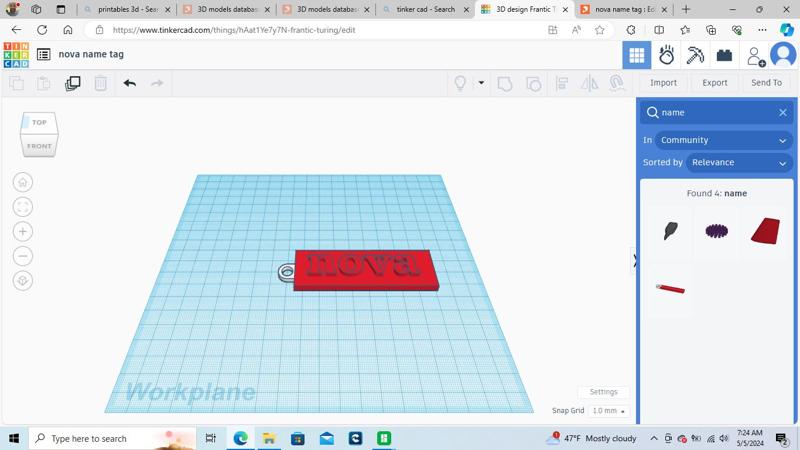Open the Blocks pickaxe mode
The image size is (800, 450).
(x=695, y=55)
